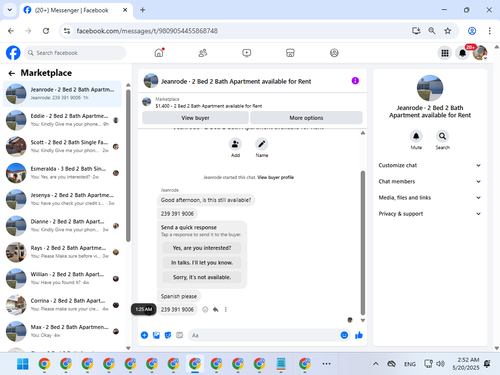Expand Media, files and links section
The width and height of the screenshot is (500, 375).
coord(430,198)
